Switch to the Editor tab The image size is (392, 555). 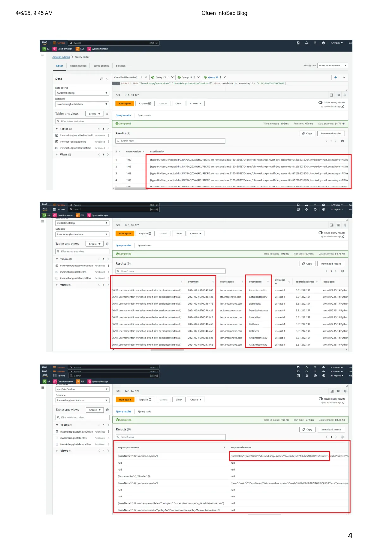click(59, 66)
